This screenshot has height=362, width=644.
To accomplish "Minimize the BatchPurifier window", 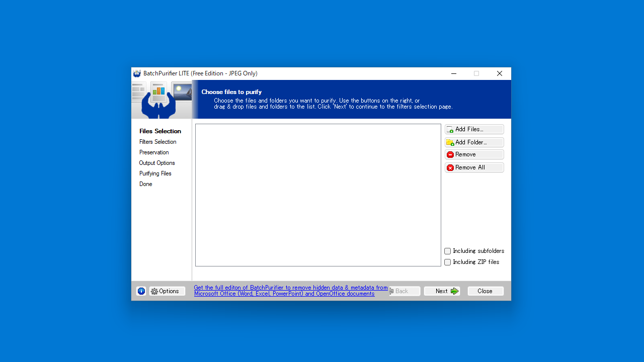I will 454,73.
